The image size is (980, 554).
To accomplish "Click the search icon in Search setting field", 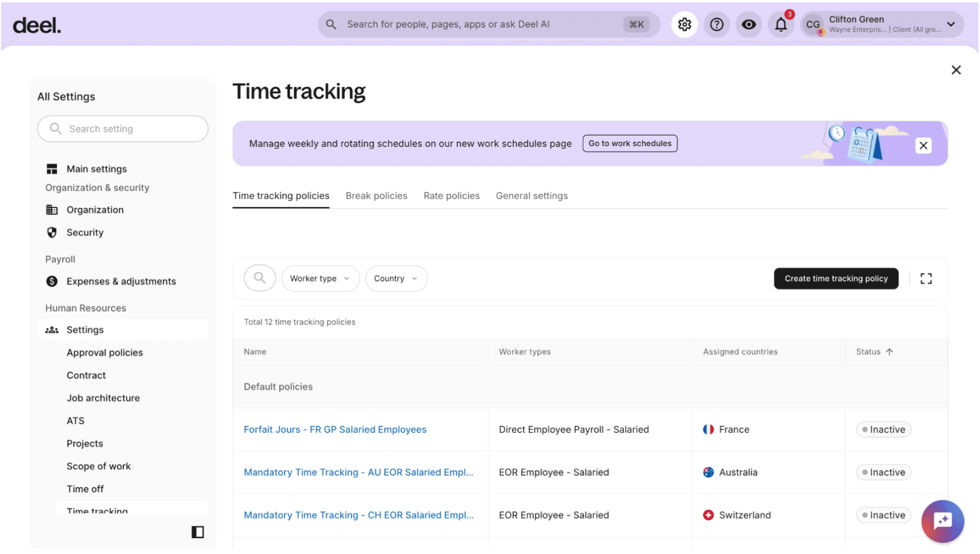I will [x=55, y=128].
